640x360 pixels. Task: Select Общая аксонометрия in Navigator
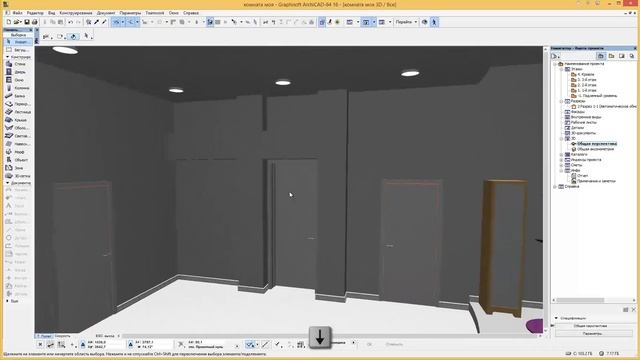[595, 149]
